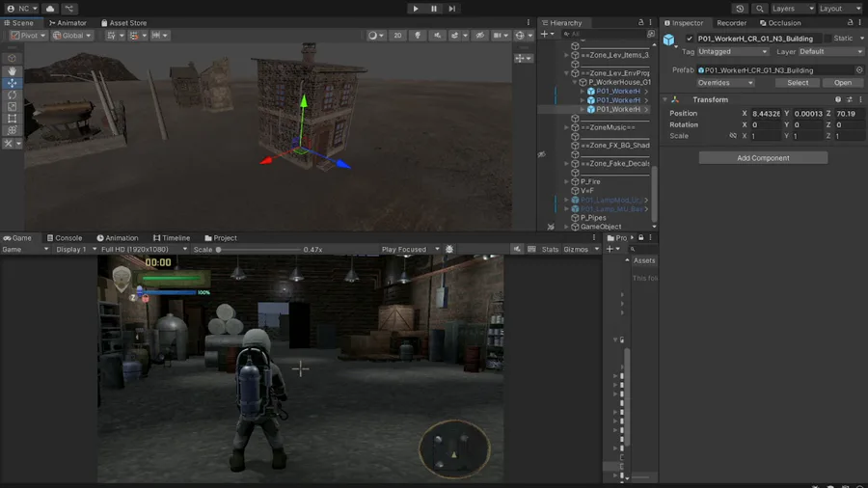Open the Layers dropdown
The height and width of the screenshot is (488, 868).
pos(793,9)
